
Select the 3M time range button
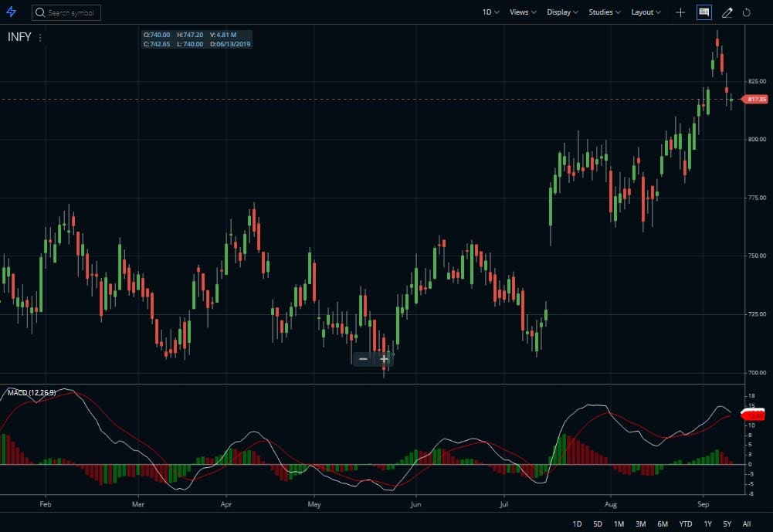click(640, 524)
